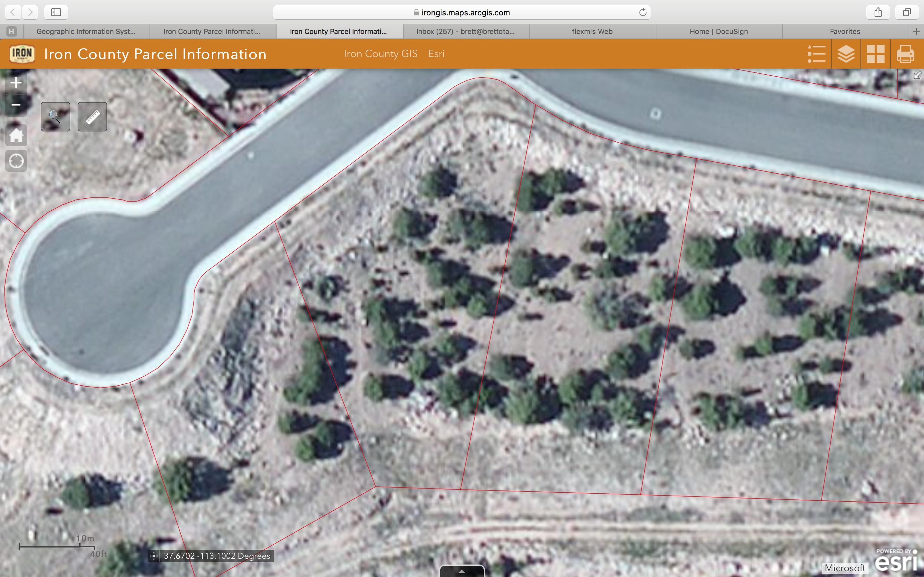
Task: Open the Layer List panel
Action: 846,54
